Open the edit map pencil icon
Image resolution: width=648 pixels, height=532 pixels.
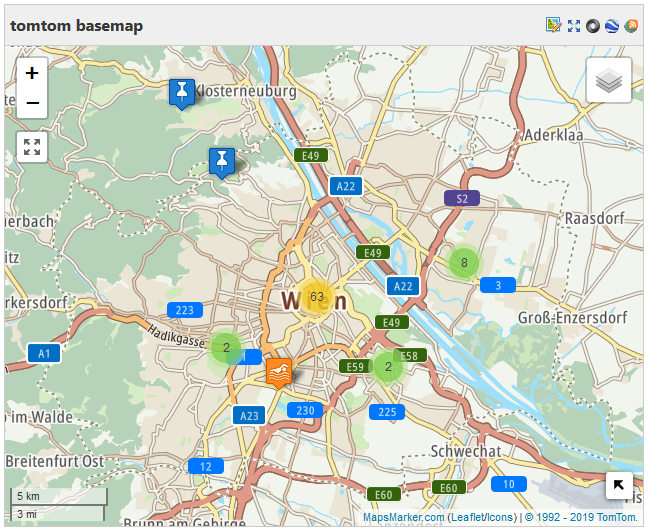[553, 25]
